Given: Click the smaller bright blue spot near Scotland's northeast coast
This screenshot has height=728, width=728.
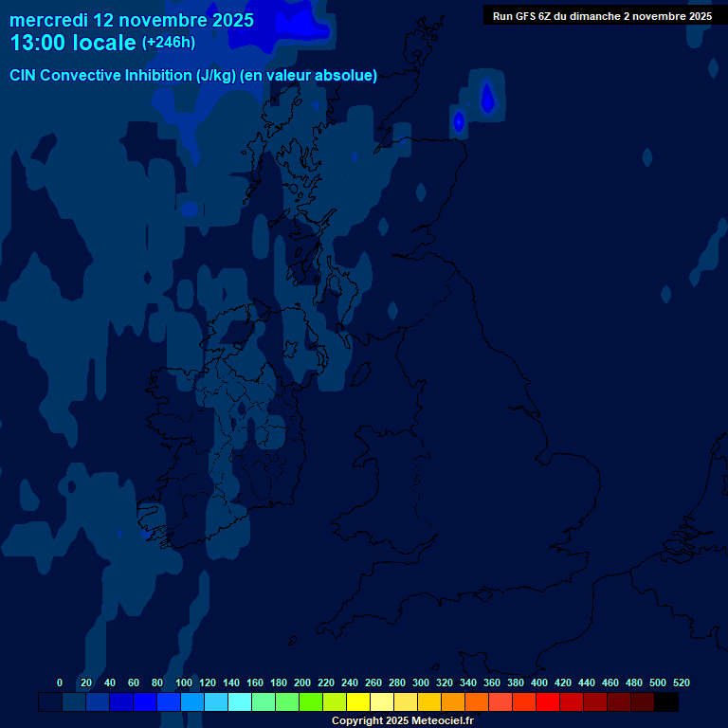Looking at the screenshot, I should [x=459, y=121].
